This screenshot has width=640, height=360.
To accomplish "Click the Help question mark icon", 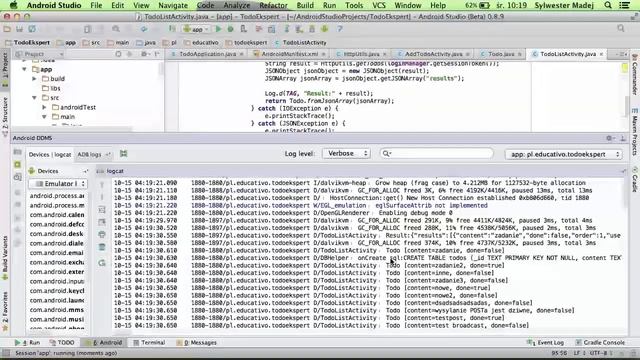I will [340, 29].
